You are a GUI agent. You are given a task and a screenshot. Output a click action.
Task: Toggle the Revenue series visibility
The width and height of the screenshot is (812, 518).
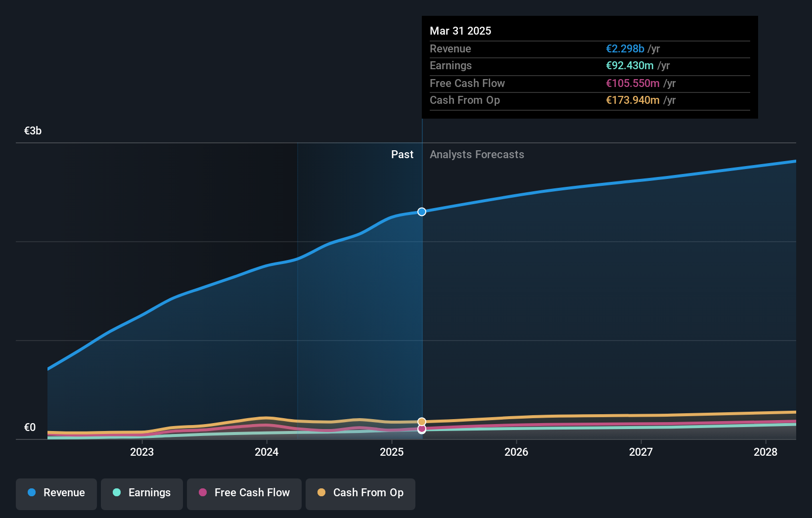pos(56,493)
